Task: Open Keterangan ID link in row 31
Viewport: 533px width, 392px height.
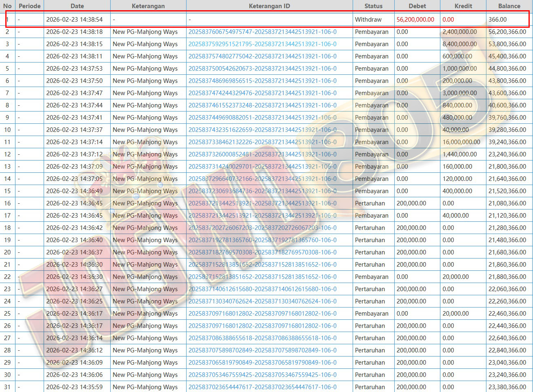Action: pos(262,387)
